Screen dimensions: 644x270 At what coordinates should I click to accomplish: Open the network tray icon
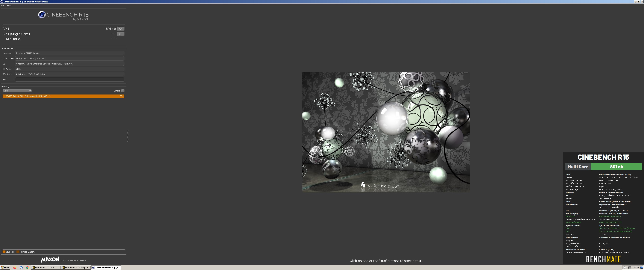click(630, 268)
